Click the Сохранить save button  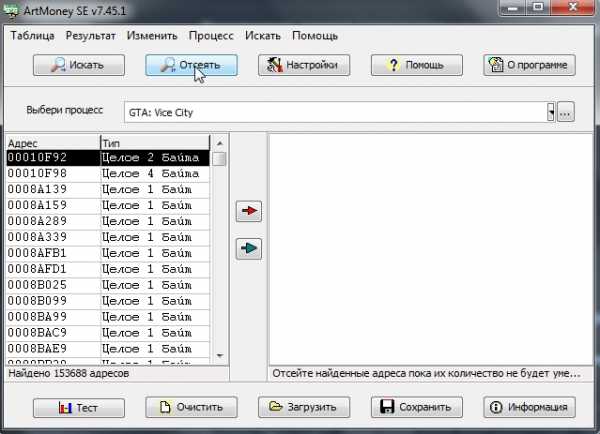click(417, 408)
